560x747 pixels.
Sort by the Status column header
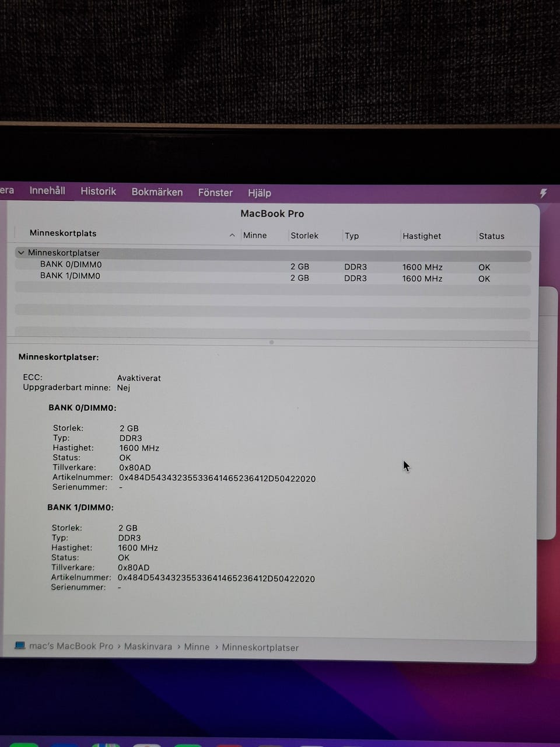491,236
